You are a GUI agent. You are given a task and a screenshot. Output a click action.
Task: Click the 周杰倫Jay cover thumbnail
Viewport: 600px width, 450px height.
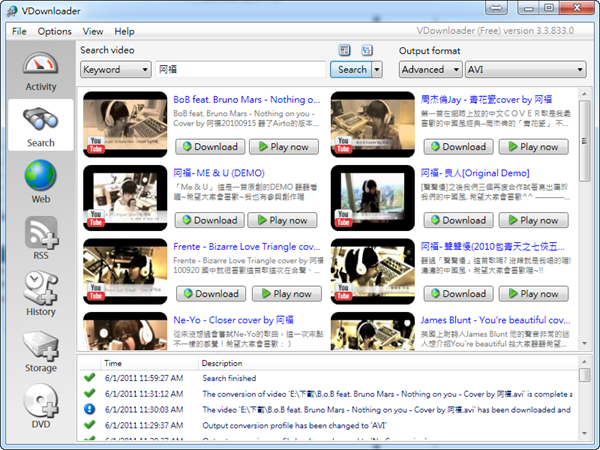pos(373,124)
